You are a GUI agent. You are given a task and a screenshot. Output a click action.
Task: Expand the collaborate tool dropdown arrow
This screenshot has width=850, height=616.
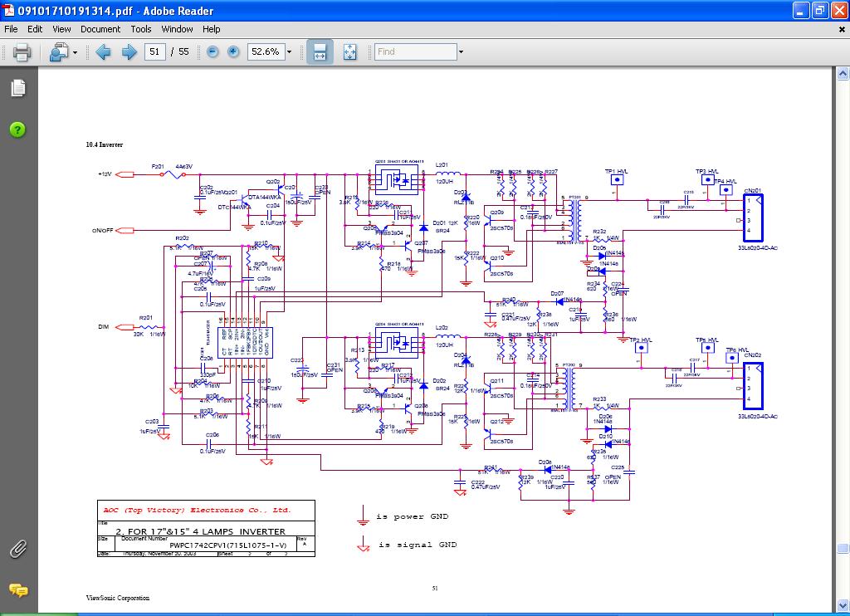click(76, 52)
